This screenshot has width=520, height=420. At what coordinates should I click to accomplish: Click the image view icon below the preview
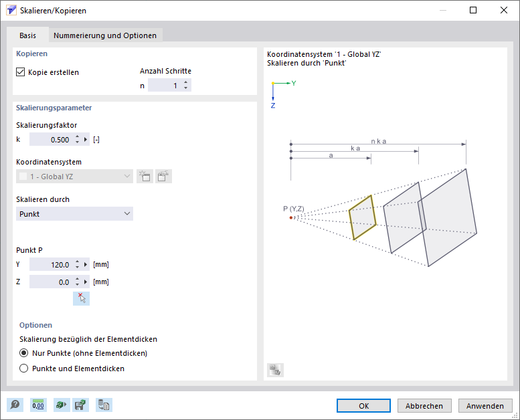(x=275, y=370)
